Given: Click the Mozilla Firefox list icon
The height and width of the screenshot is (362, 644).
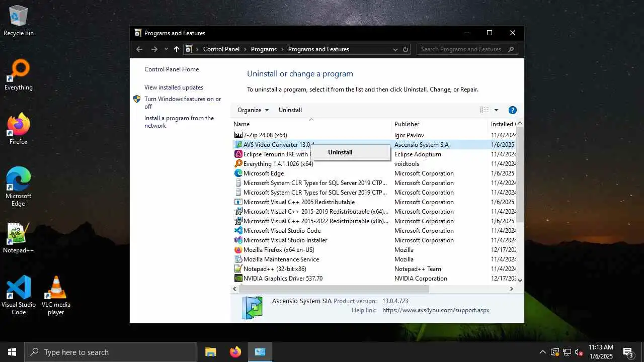Looking at the screenshot, I should click(x=238, y=249).
